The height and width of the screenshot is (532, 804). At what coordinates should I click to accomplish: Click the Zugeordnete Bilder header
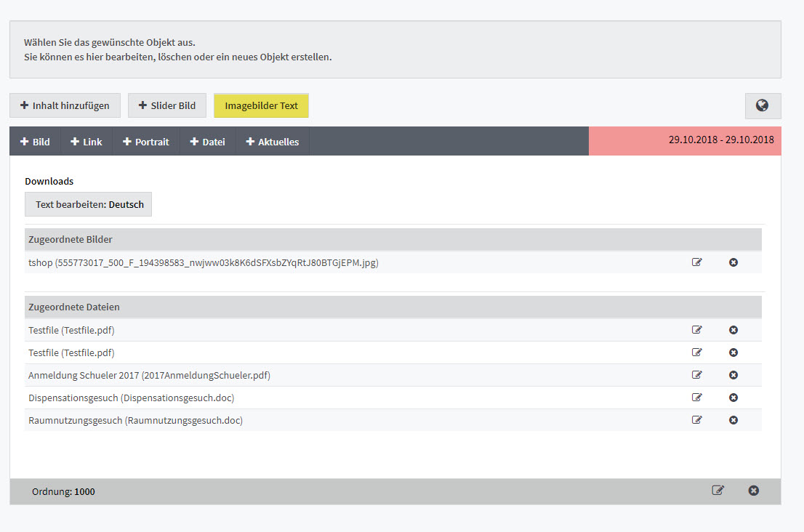393,239
